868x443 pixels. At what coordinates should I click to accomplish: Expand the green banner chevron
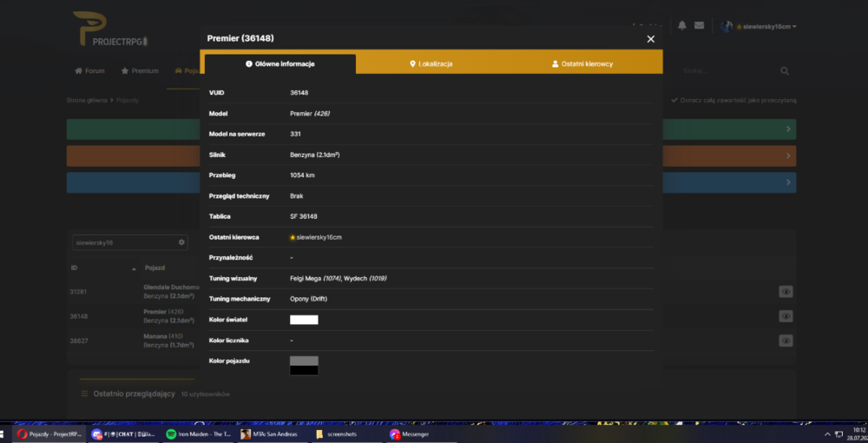tap(788, 129)
